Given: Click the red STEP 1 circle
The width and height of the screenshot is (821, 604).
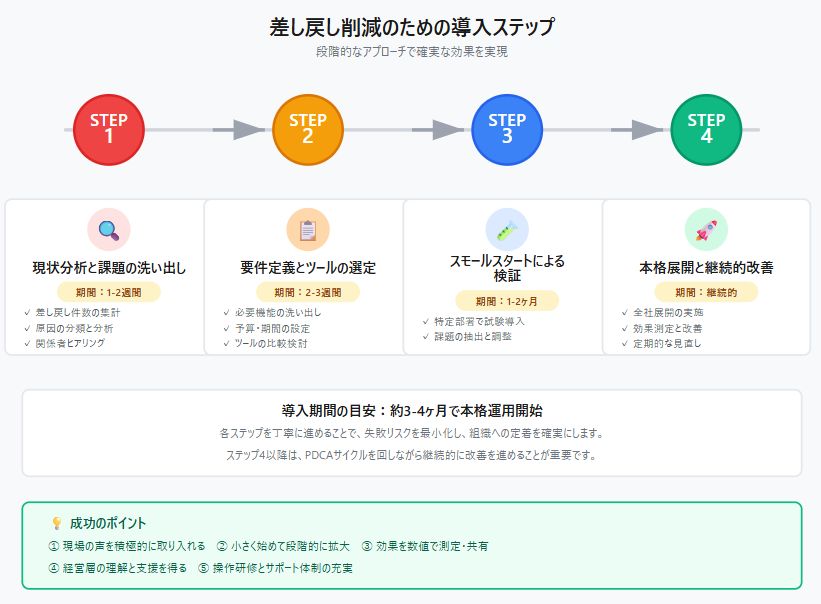Looking at the screenshot, I should [109, 130].
